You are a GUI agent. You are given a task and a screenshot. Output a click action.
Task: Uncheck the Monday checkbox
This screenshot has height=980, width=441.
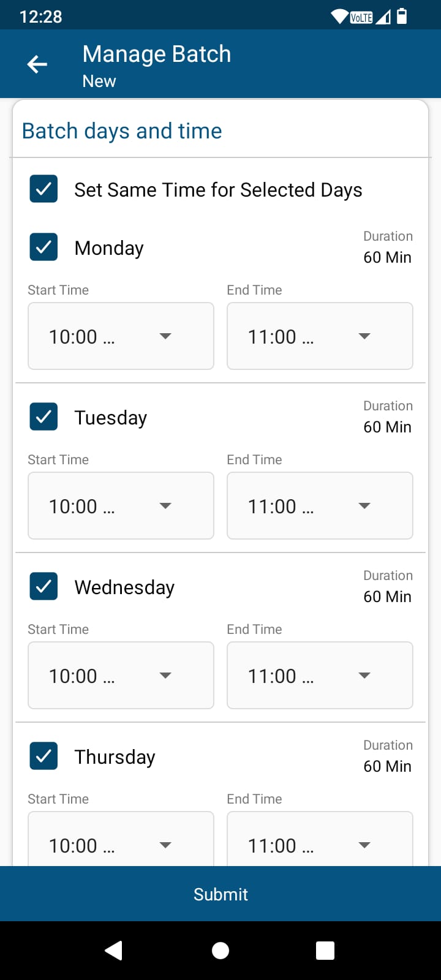pos(43,247)
